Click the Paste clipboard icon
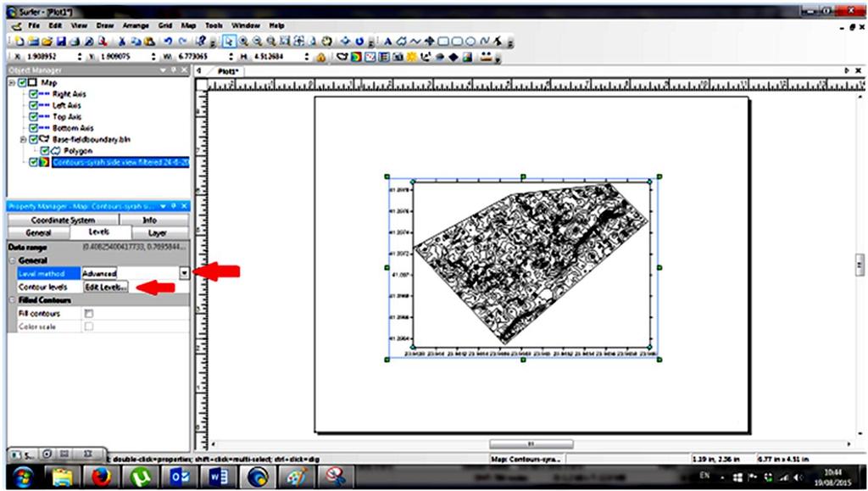This screenshot has width=868, height=491. [149, 42]
